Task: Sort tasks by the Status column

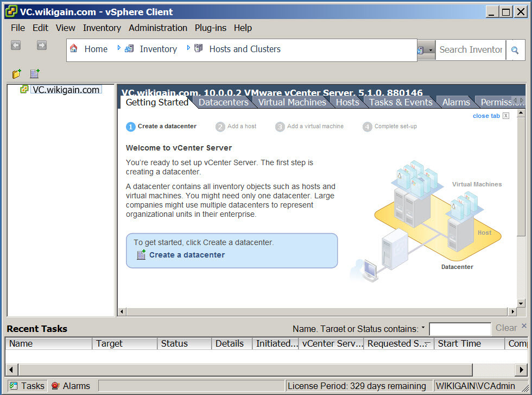Action: [184, 344]
